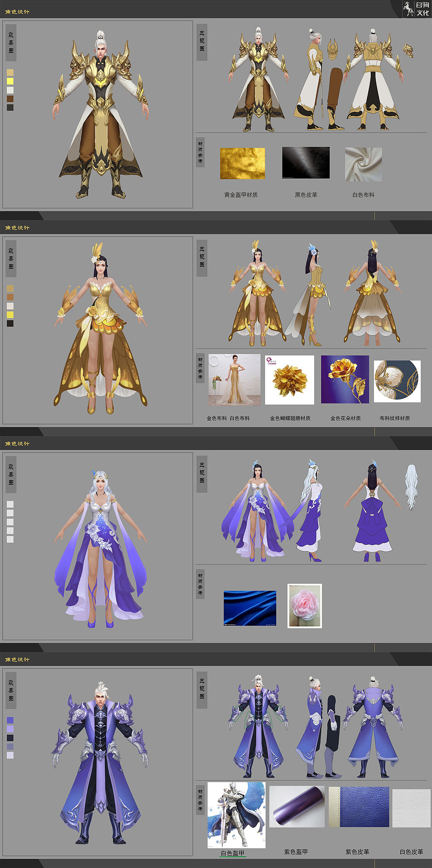Click the label 金色布料 白色布料
This screenshot has height=868, width=432.
click(228, 418)
